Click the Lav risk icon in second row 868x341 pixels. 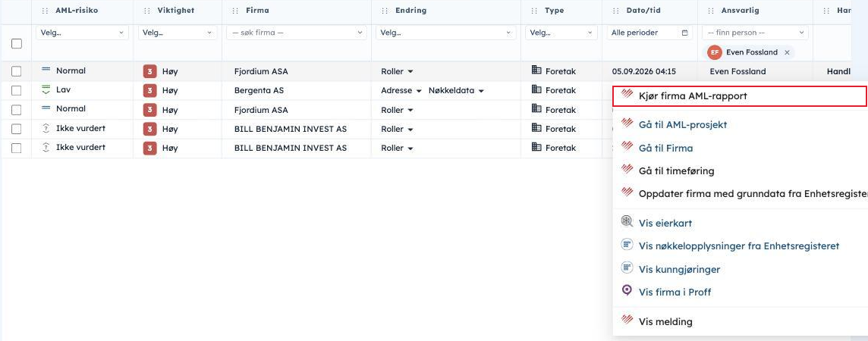coord(46,89)
